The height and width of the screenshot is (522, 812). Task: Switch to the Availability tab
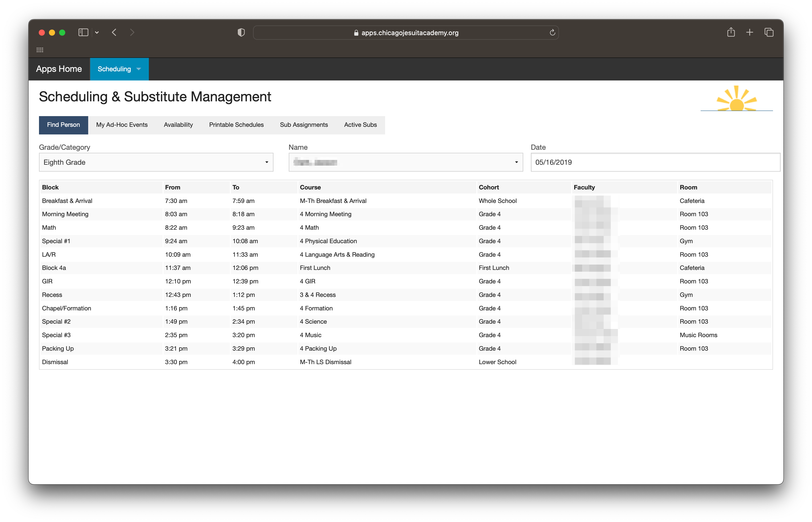click(178, 125)
